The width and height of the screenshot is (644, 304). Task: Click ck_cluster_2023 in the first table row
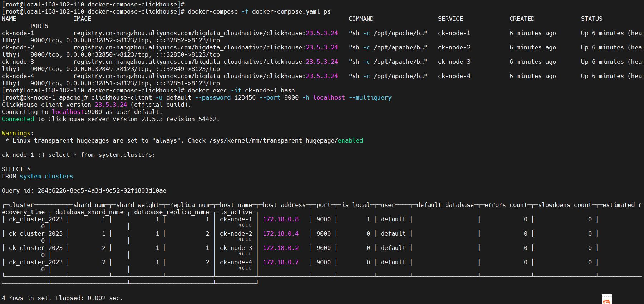point(36,219)
